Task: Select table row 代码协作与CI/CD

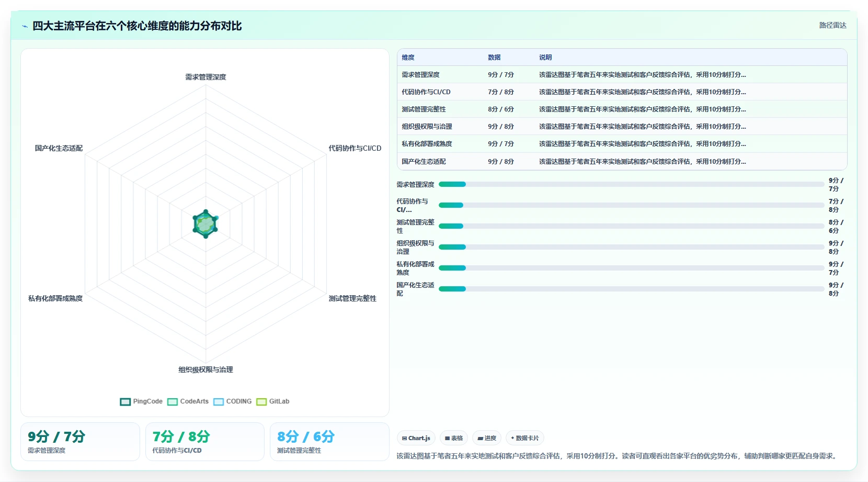Action: [x=622, y=92]
